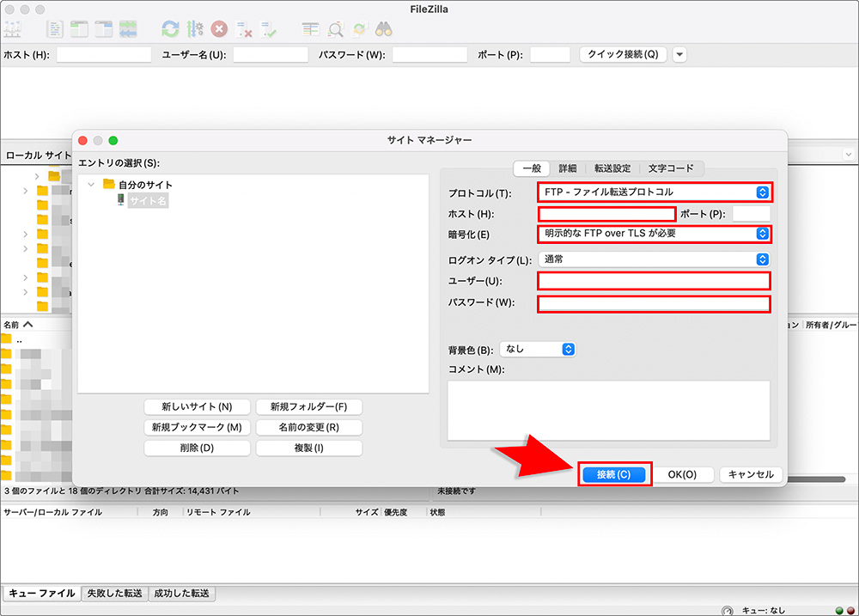Click the Site Manager ポート (P) field
This screenshot has width=859, height=616.
(751, 213)
